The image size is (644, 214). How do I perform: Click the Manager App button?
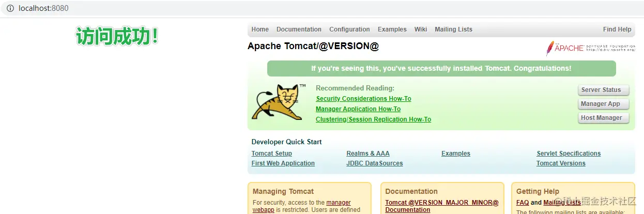[x=603, y=104]
